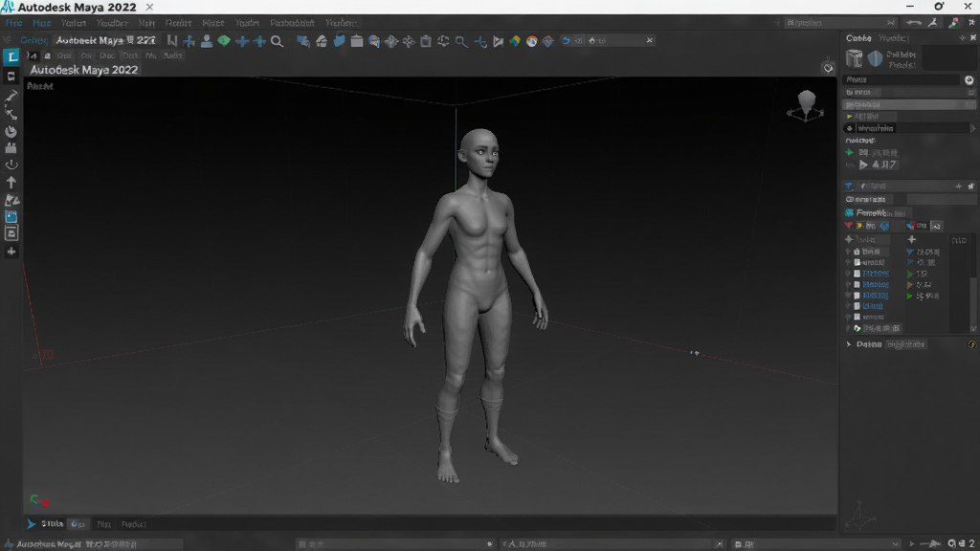Click the red heart-shaped filter icon in right panel
The width and height of the screenshot is (980, 551).
[848, 226]
